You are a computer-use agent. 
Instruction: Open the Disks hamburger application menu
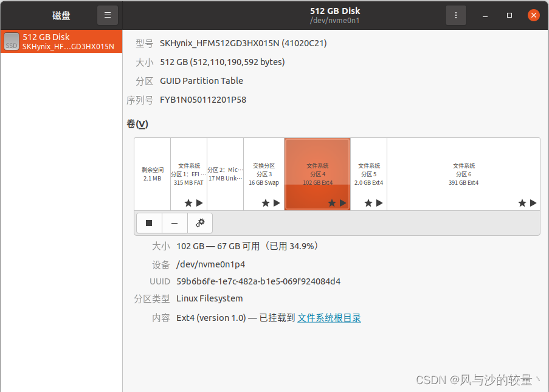click(108, 15)
